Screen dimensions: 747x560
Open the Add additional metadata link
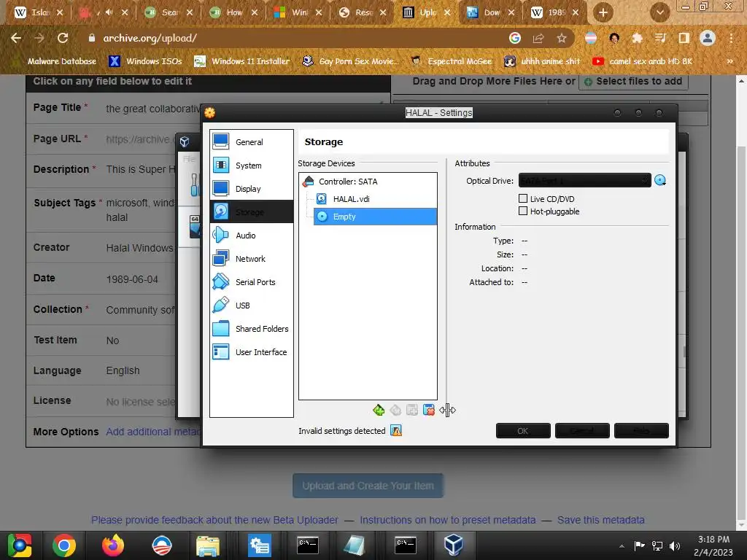(x=152, y=432)
